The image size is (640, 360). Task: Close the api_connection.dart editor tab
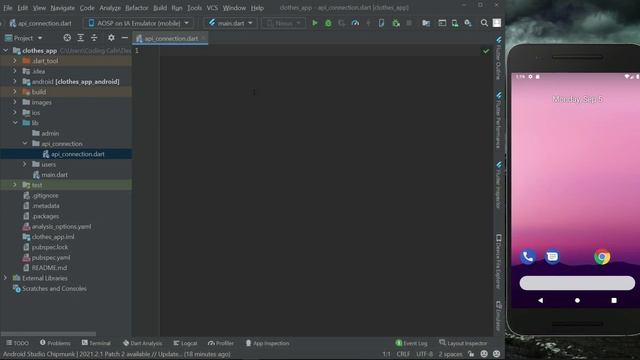(x=203, y=38)
